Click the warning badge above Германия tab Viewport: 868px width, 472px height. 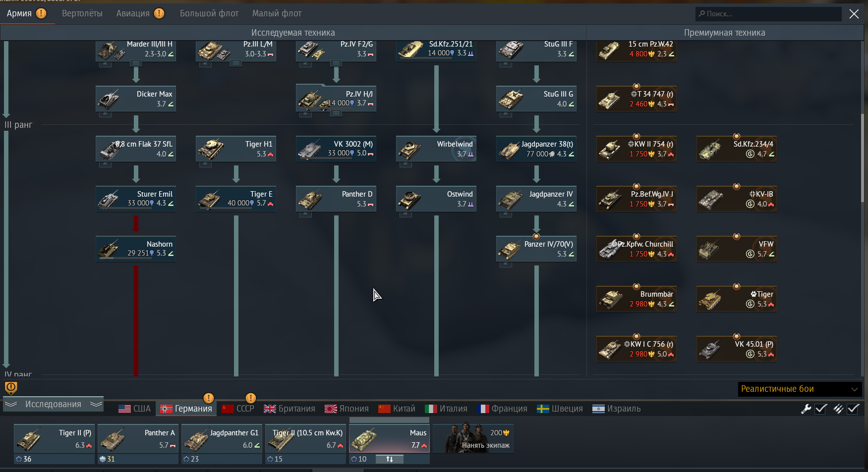pyautogui.click(x=209, y=398)
